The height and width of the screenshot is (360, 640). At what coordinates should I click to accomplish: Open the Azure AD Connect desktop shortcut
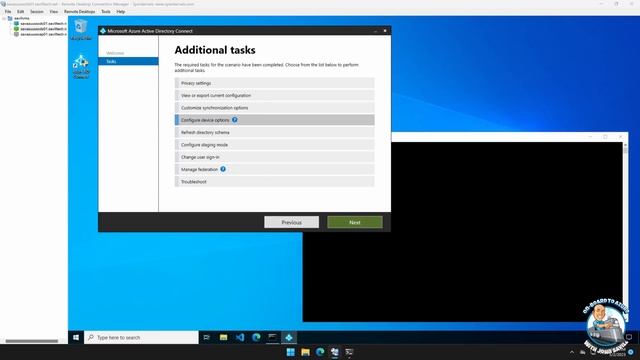tap(81, 67)
